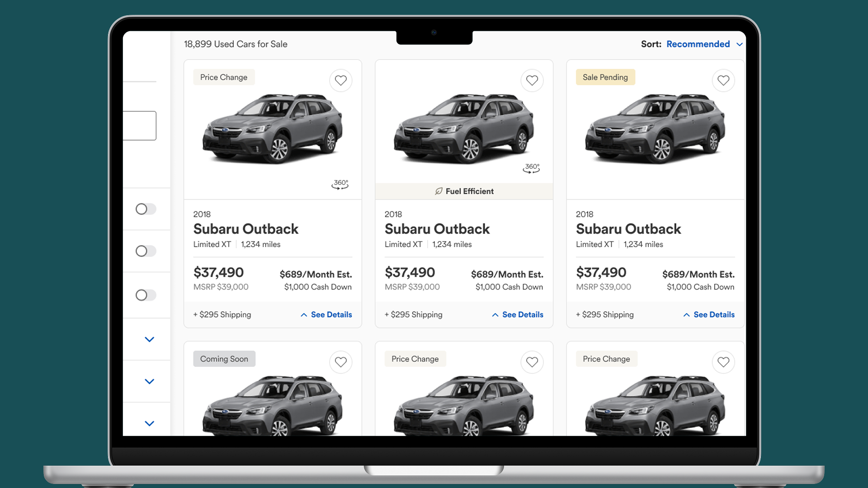The image size is (868, 488).
Task: Click See Details on Sale Pending card
Action: pyautogui.click(x=708, y=314)
